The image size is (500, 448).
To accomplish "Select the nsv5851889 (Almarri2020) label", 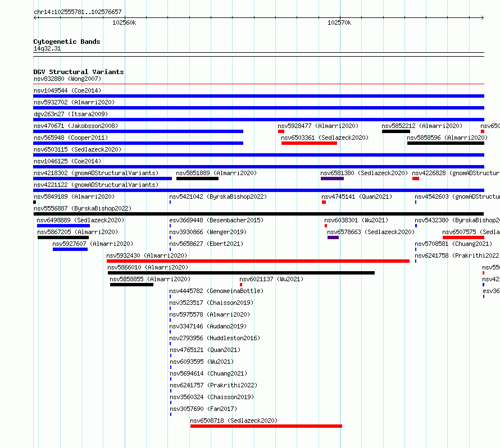I will pyautogui.click(x=216, y=173).
